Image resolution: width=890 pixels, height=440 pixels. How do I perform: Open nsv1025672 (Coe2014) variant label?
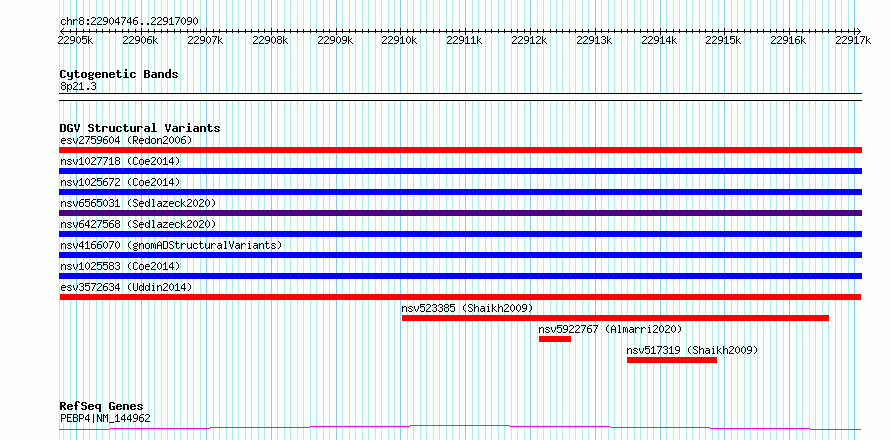click(x=120, y=182)
